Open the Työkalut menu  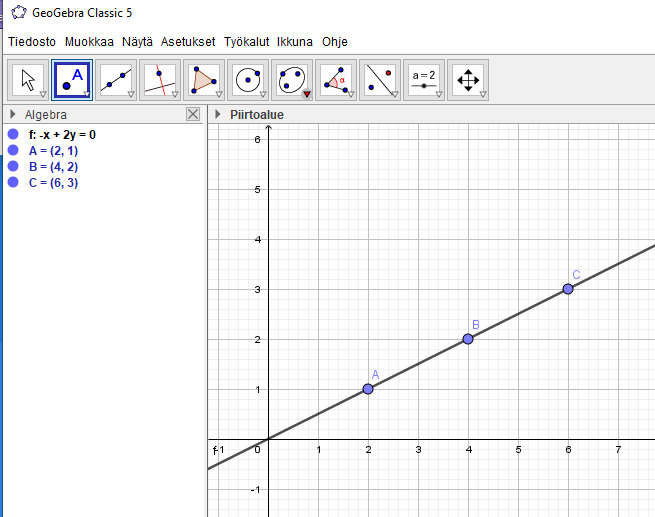click(x=246, y=42)
